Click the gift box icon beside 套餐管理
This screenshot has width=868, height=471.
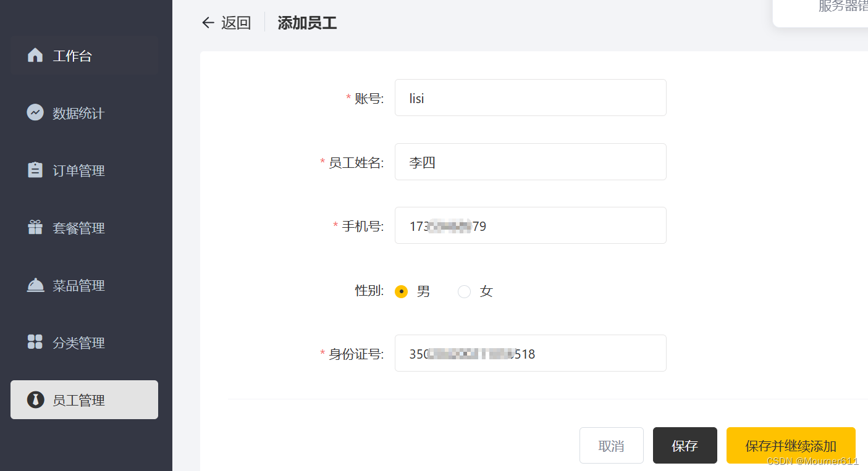tap(35, 227)
